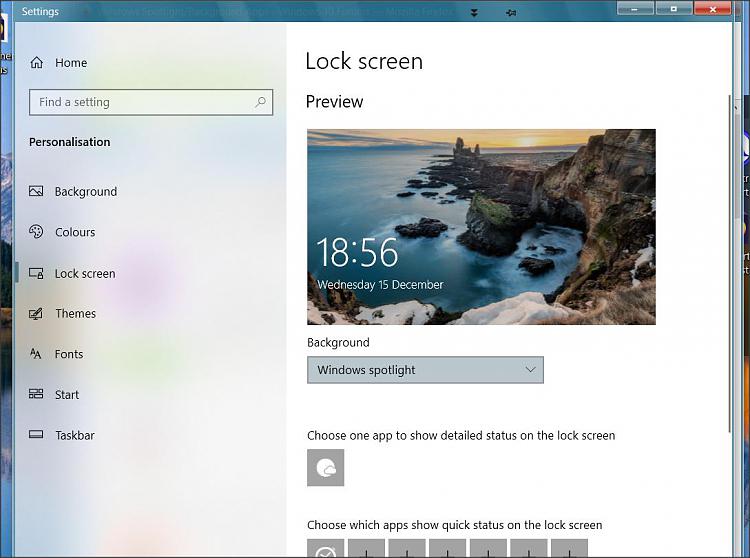Click the 'Find a setting' search box
Screen dimensions: 750x558
[150, 102]
